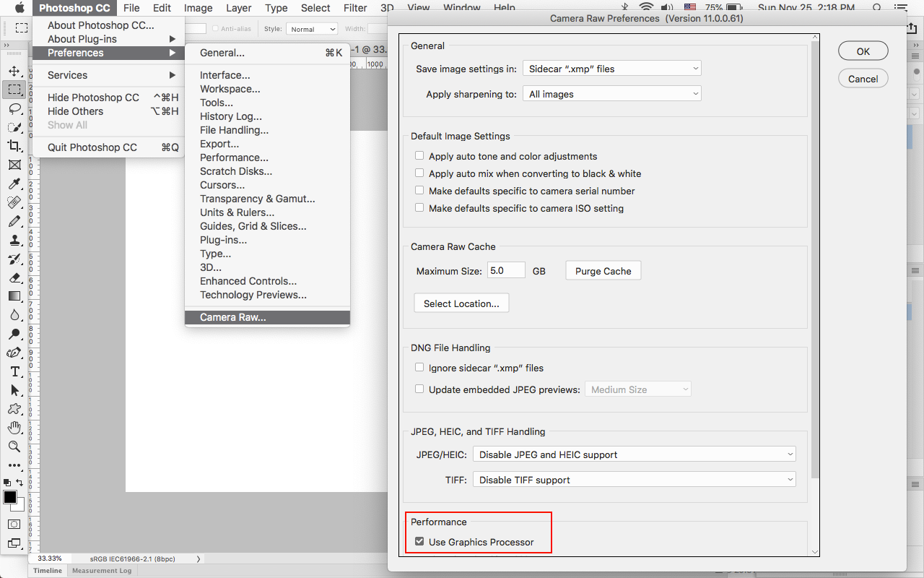
Task: Open Save image settings in dropdown
Action: 612,69
